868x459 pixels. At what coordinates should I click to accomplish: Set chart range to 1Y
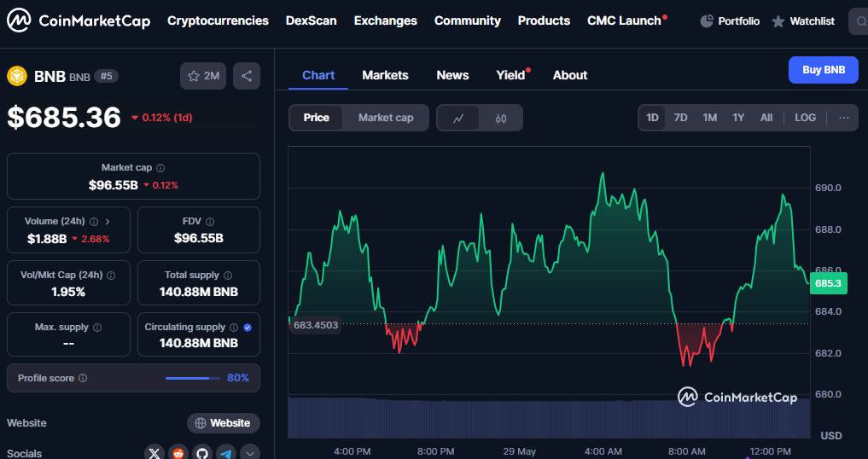click(x=738, y=118)
